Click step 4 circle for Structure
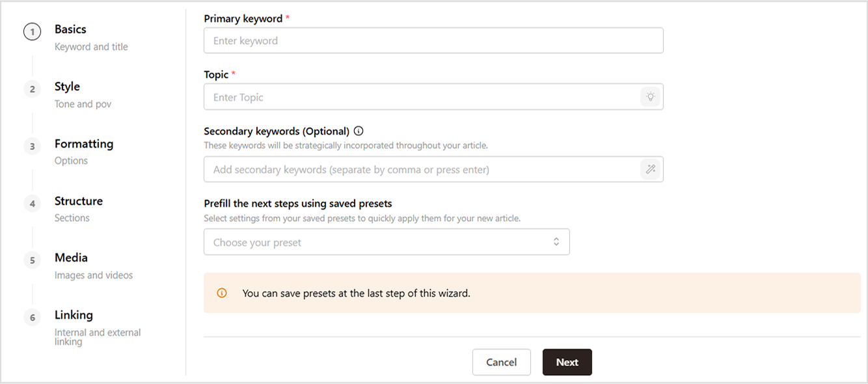Screen dimensions: 868x384 click(32, 204)
